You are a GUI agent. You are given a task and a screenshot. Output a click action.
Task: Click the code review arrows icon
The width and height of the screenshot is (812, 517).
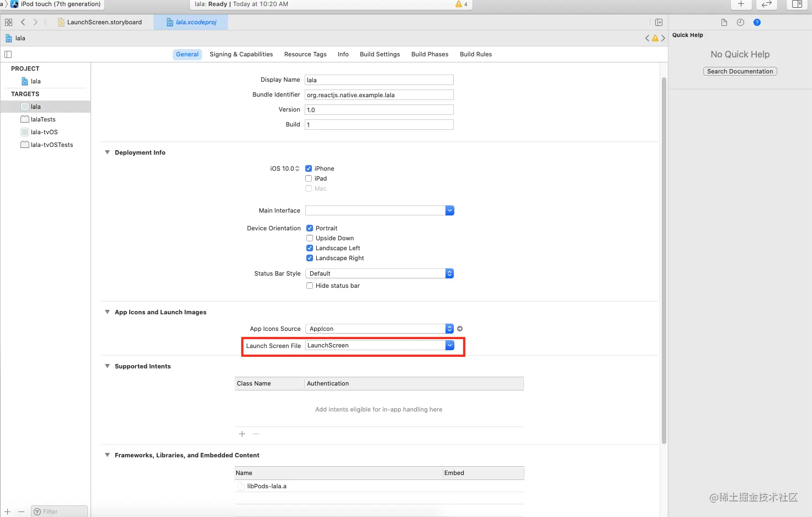pyautogui.click(x=767, y=4)
